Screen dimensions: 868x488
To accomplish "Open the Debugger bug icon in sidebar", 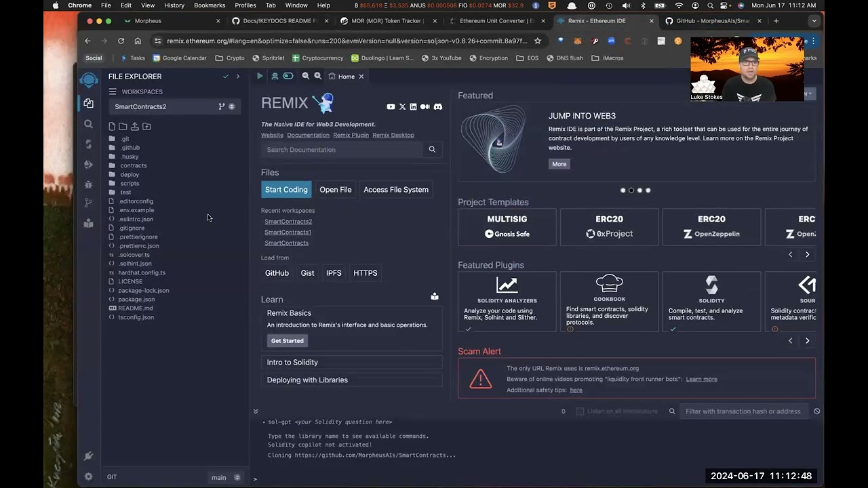I will click(89, 184).
